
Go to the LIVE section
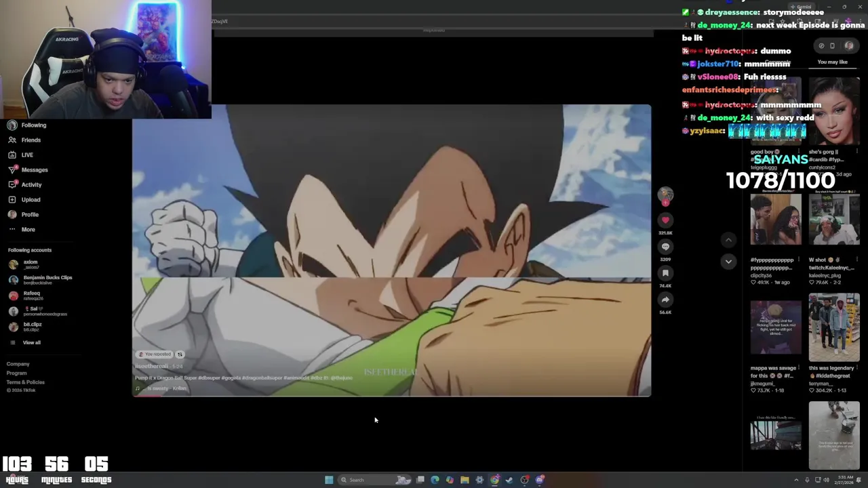point(21,155)
